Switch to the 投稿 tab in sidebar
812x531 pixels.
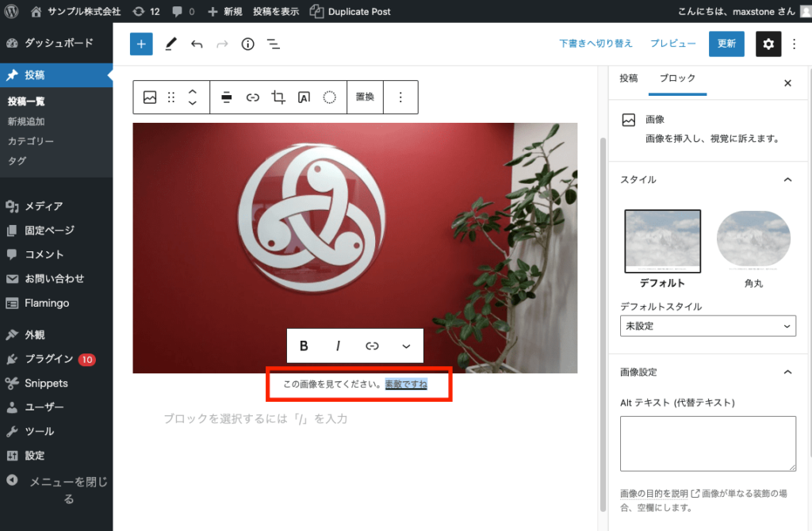[629, 79]
